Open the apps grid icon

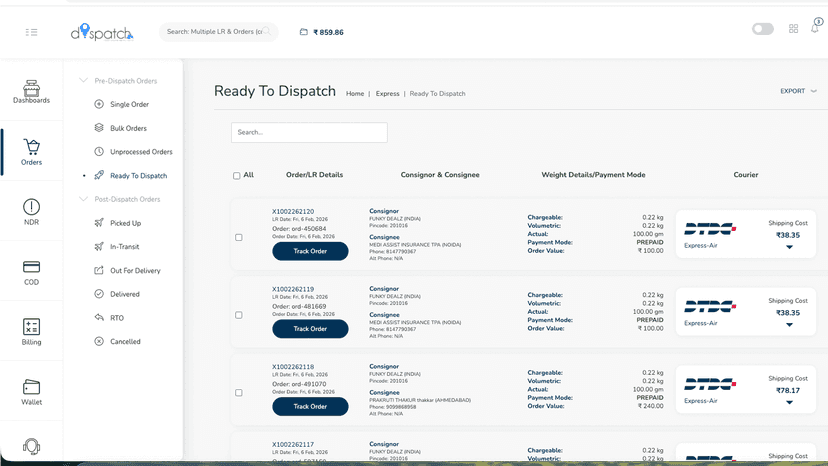(x=793, y=29)
